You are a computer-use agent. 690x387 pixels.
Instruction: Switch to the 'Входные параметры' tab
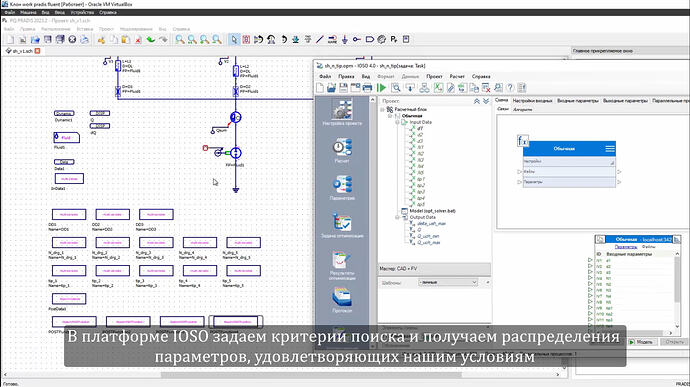click(x=578, y=101)
